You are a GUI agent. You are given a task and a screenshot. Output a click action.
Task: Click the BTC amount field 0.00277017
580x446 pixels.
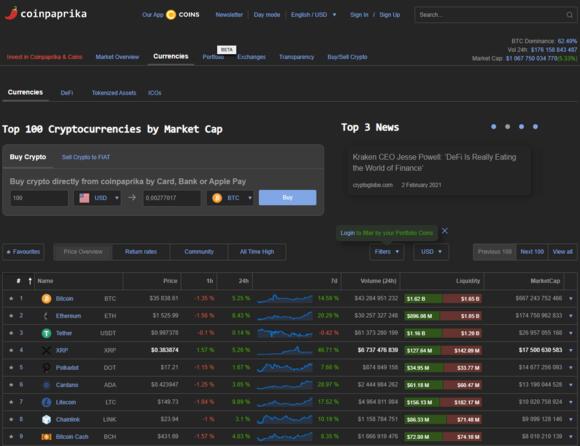click(x=172, y=198)
